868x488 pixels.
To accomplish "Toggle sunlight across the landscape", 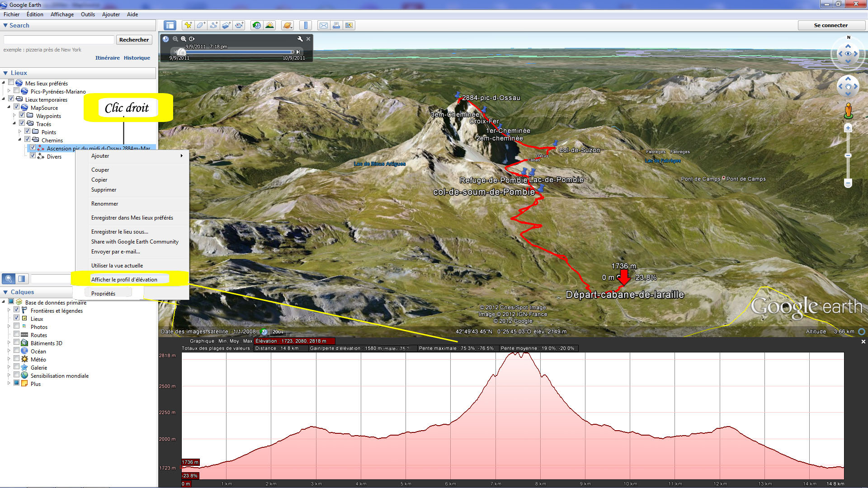I will click(x=269, y=25).
